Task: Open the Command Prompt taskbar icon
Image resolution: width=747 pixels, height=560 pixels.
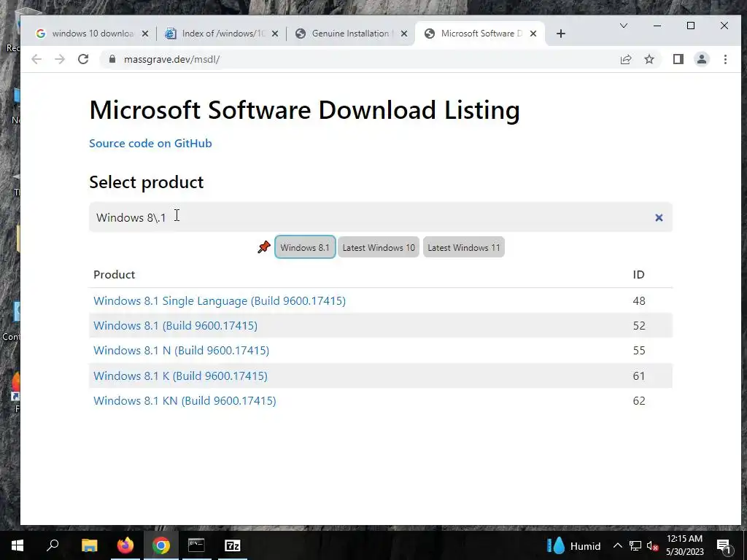Action: pyautogui.click(x=196, y=545)
